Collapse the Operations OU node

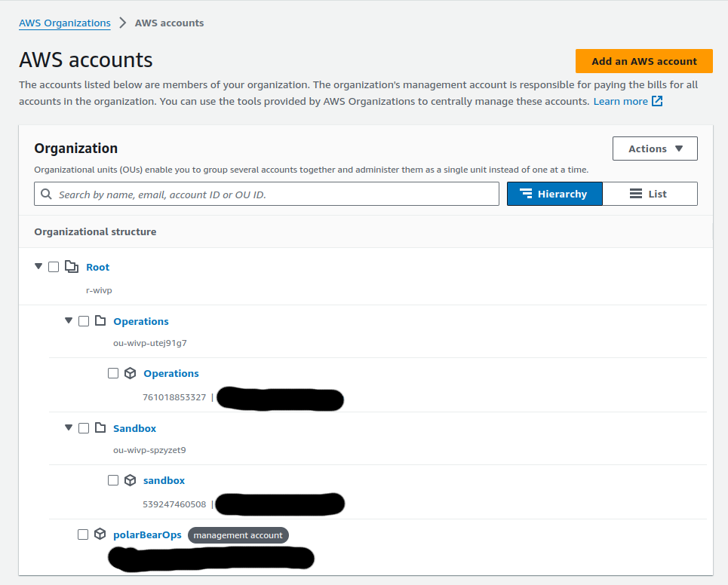pyautogui.click(x=69, y=320)
